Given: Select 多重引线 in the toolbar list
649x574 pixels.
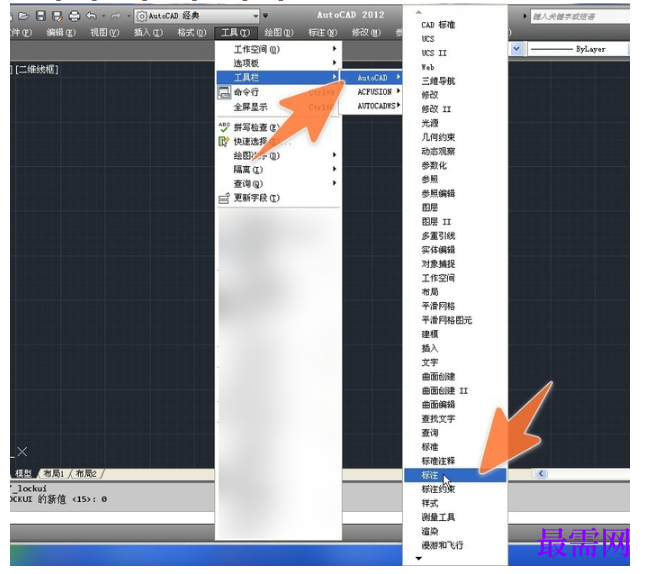Looking at the screenshot, I should [438, 236].
